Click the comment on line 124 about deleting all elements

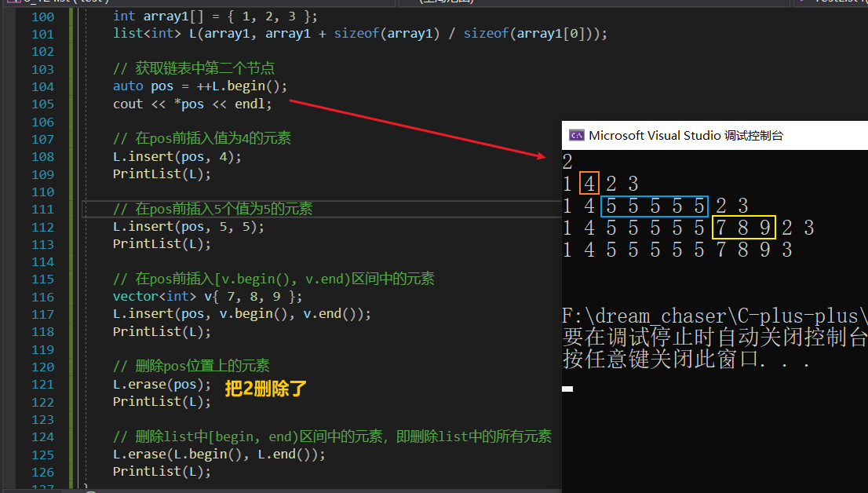click(x=332, y=436)
